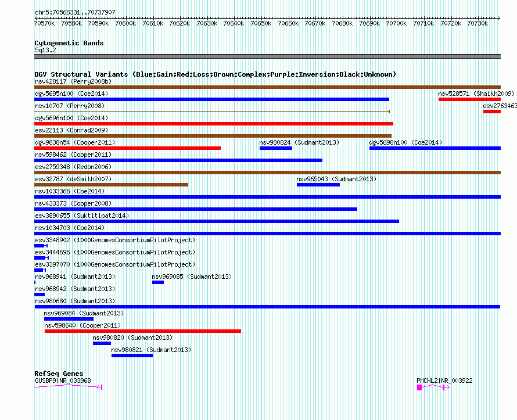Select the nsv980820 (Sudmant2013) label
Screen dimensions: 517x420
point(132,338)
